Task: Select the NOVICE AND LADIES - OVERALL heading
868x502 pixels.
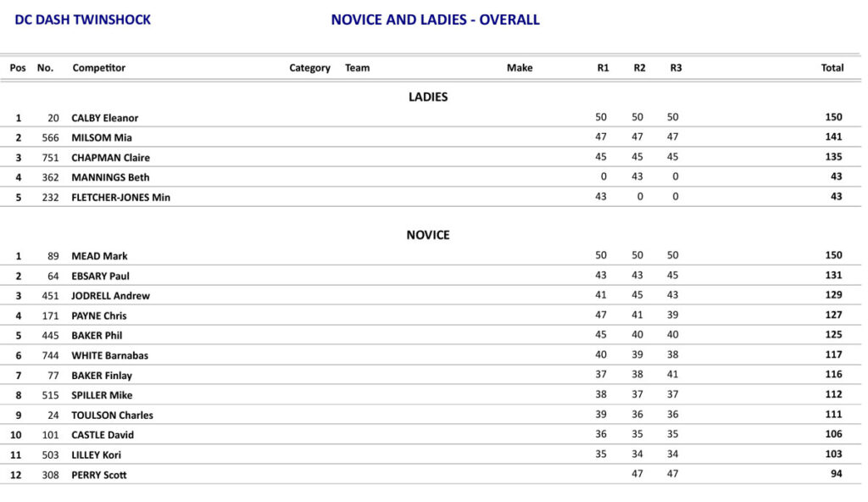Action: [x=435, y=20]
